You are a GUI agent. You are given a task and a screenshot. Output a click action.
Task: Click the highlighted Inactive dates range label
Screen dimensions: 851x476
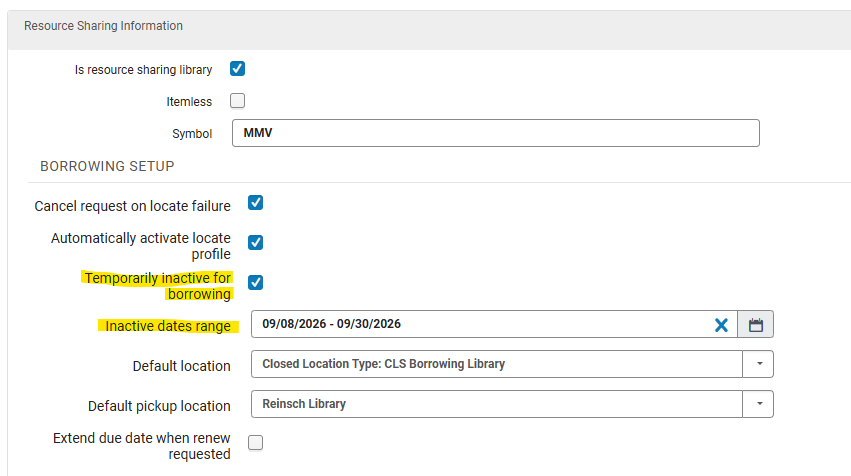pos(168,326)
